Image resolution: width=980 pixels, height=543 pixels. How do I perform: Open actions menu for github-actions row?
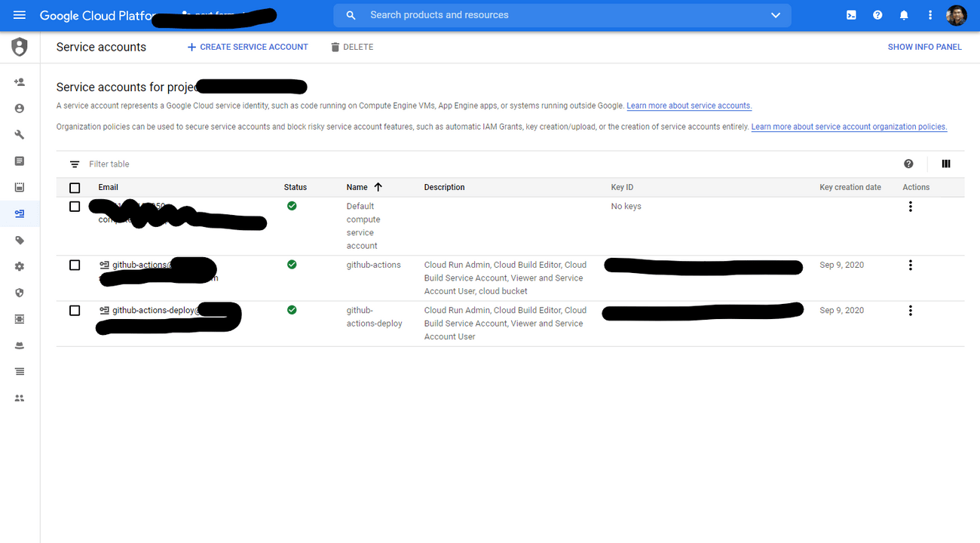pyautogui.click(x=911, y=265)
